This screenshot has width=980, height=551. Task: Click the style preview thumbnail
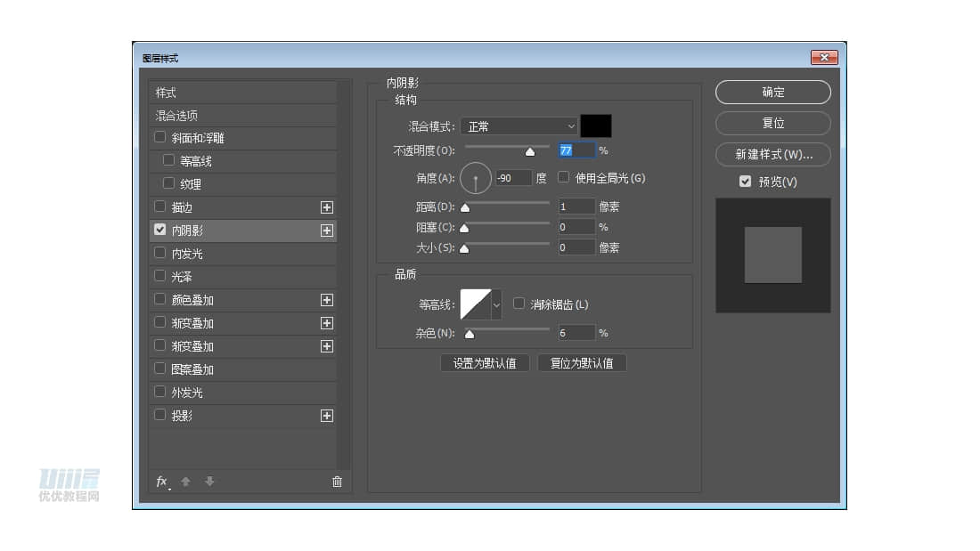[773, 255]
